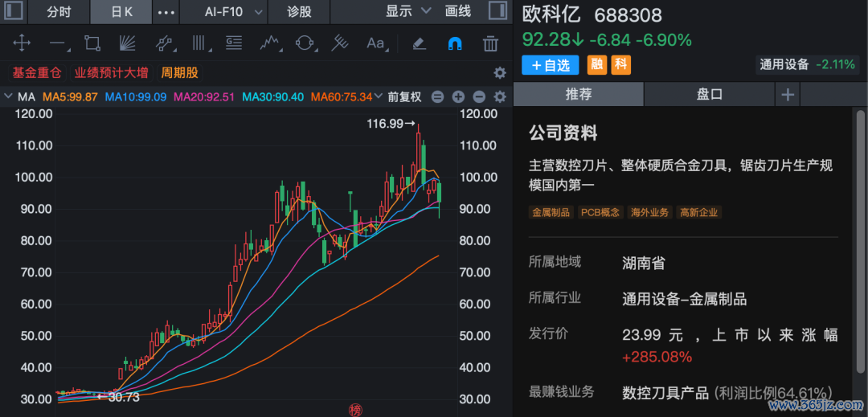This screenshot has width=868, height=417.
Task: Click 通用设备-金属制品 industry value
Action: coord(684,300)
